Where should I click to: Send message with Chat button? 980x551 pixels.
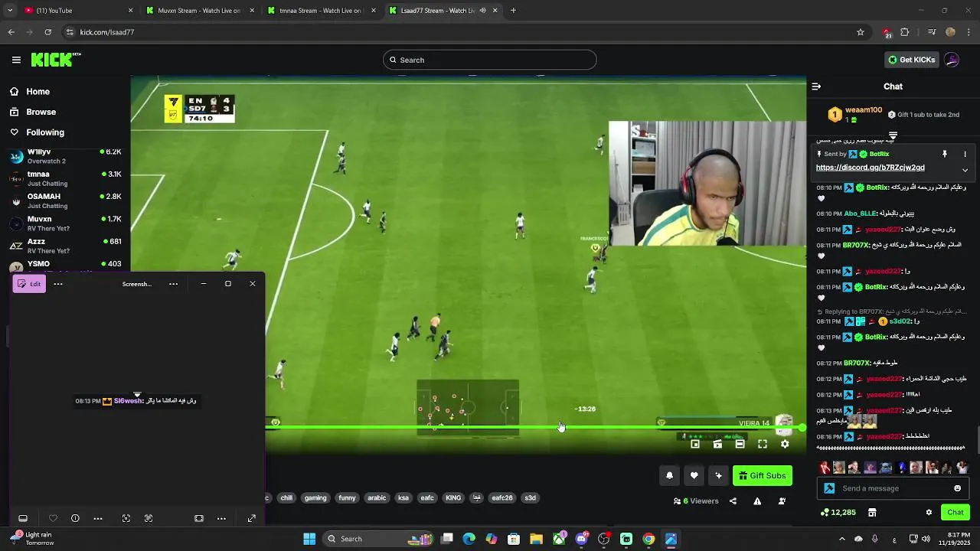955,512
